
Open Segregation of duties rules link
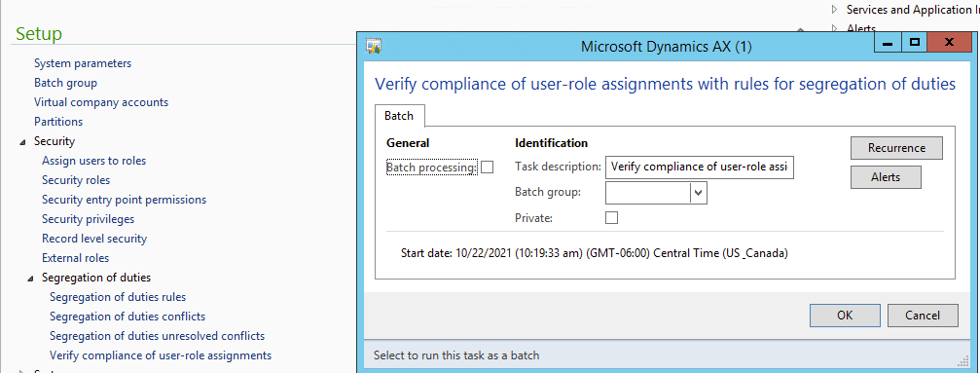[118, 297]
